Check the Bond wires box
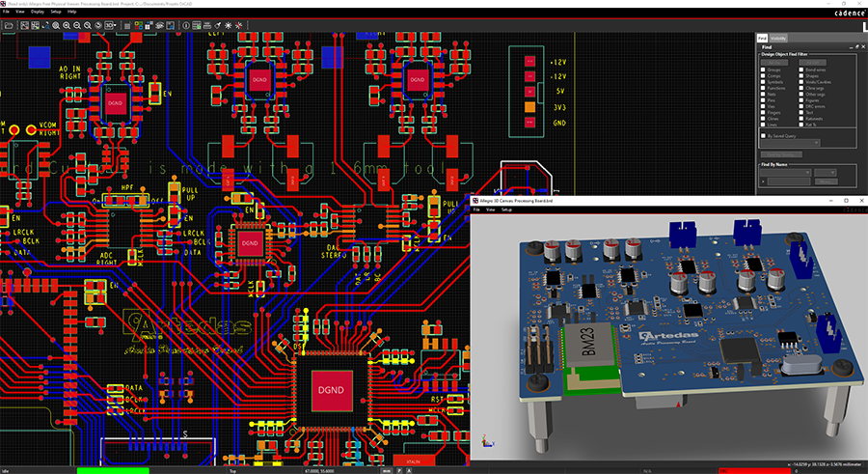This screenshot has height=474, width=868. [801, 70]
